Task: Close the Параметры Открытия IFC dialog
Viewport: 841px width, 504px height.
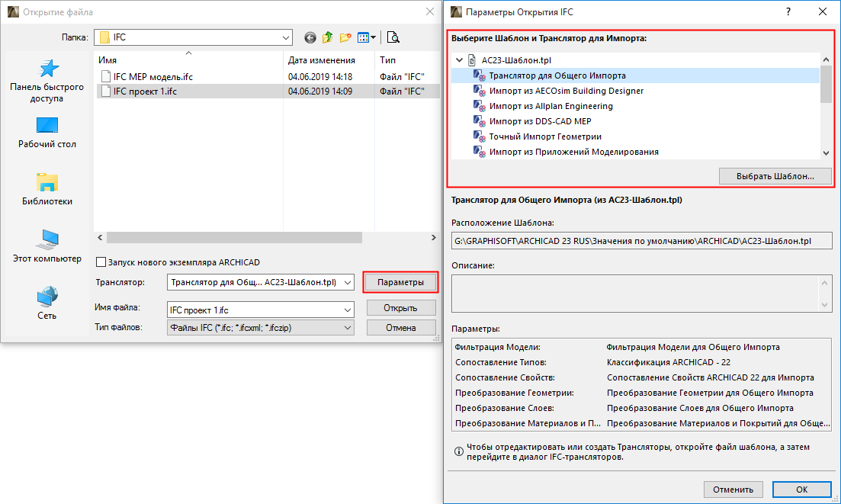Action: tap(823, 11)
